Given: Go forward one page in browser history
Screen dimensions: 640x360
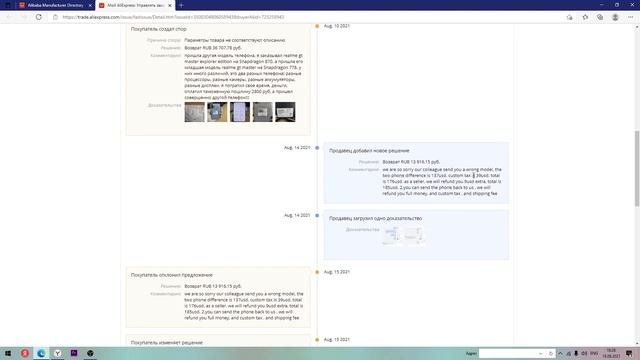Looking at the screenshot, I should click(24, 17).
